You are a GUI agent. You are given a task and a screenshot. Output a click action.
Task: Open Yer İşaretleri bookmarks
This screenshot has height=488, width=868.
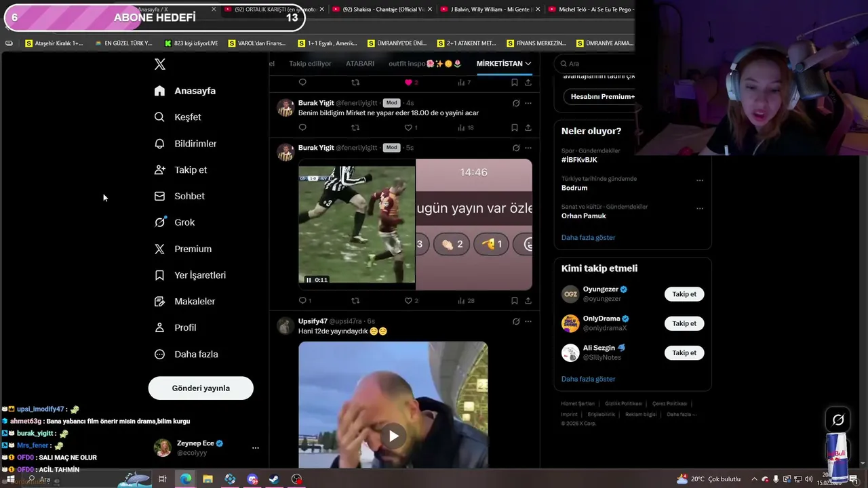190,275
